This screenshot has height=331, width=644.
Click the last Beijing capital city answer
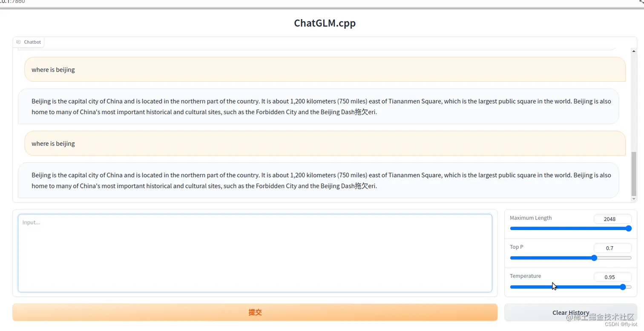coord(318,180)
